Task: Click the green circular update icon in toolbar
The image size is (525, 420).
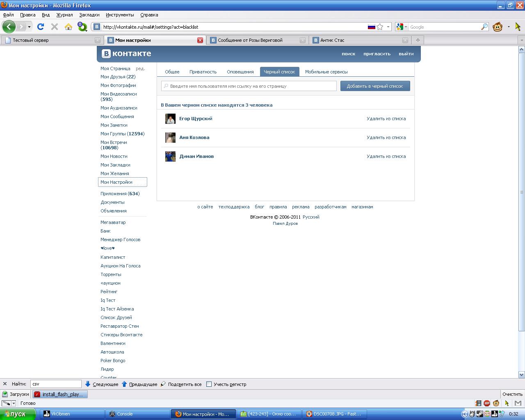Action: click(82, 27)
